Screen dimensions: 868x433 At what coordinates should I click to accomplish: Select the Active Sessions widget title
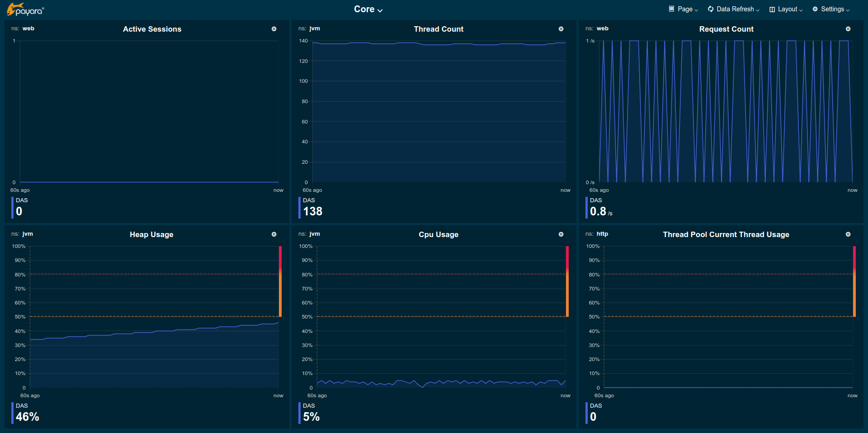pyautogui.click(x=152, y=29)
